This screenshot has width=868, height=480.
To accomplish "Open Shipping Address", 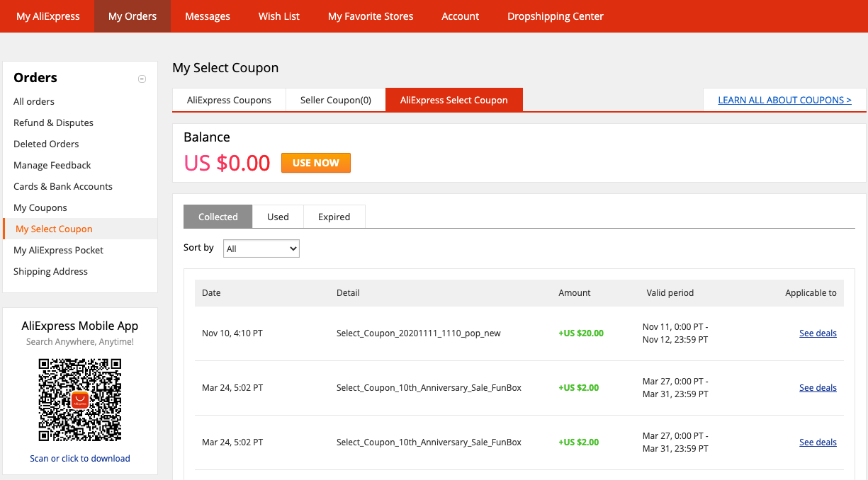I will tap(50, 271).
